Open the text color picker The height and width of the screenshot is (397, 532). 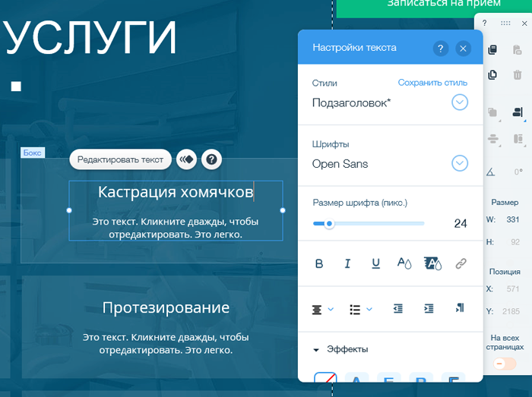pos(404,263)
